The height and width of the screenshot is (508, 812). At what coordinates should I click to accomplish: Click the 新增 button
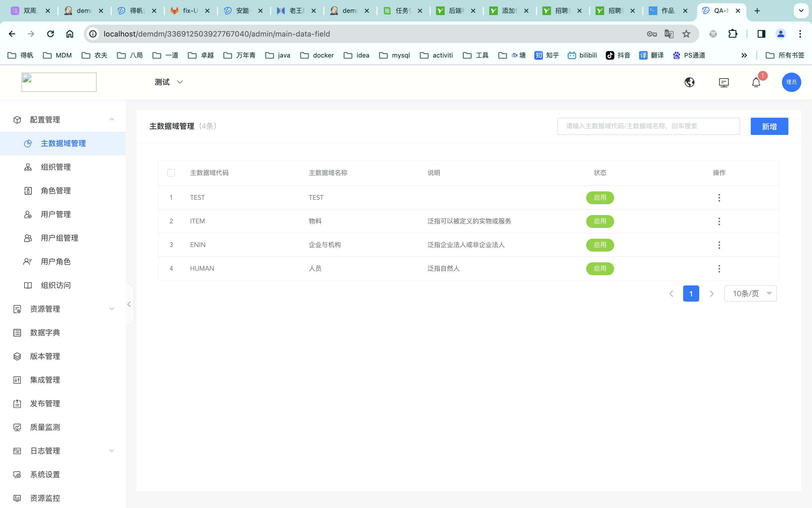point(769,126)
